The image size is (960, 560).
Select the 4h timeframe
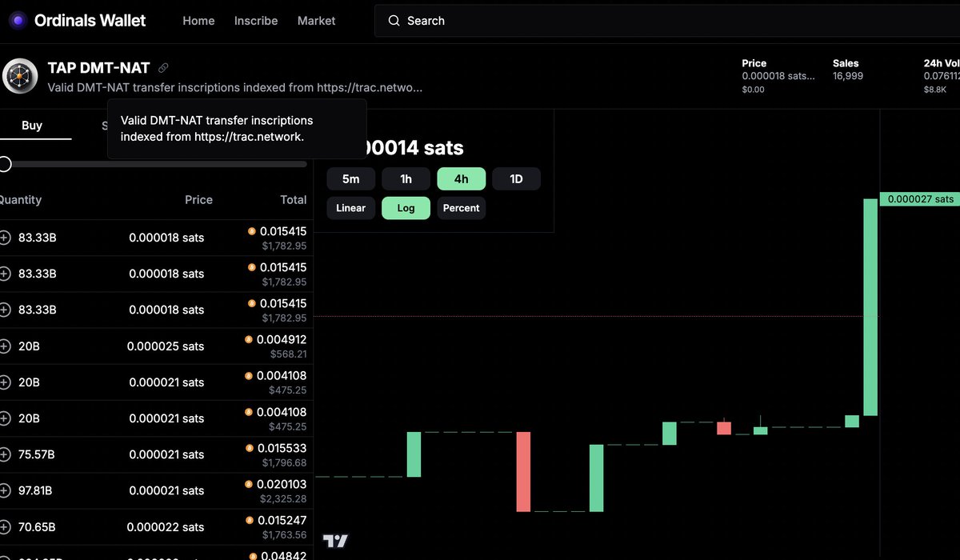coord(461,179)
